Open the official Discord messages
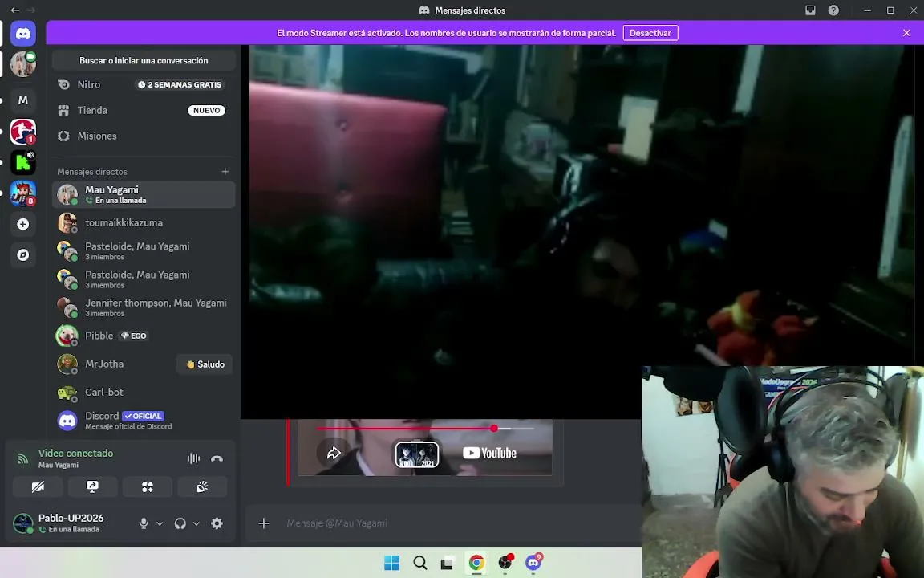924x578 pixels. pos(144,420)
